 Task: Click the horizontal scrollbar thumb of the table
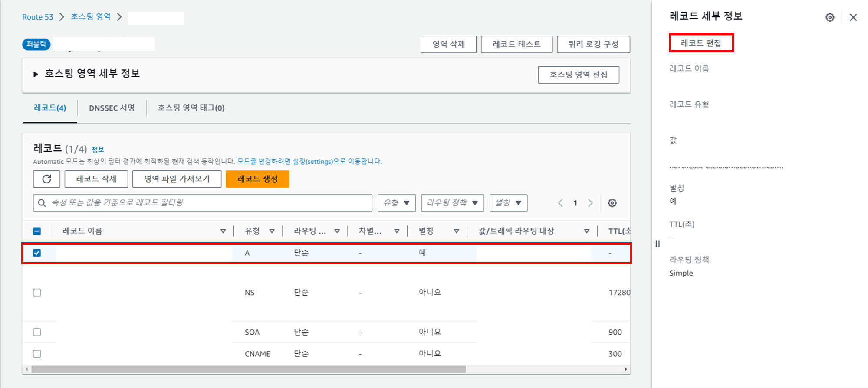[248, 369]
